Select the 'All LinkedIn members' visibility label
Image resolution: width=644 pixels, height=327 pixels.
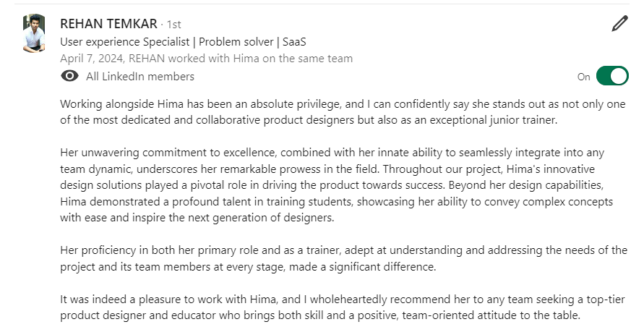tap(139, 77)
